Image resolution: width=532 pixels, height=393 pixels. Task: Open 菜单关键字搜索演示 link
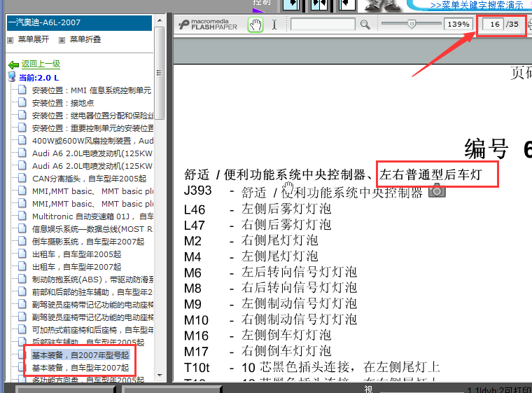pyautogui.click(x=477, y=5)
